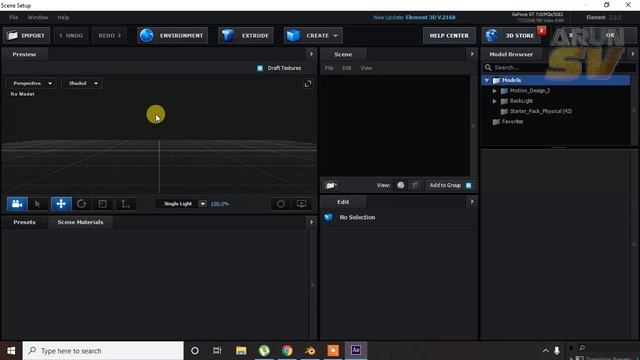
Task: Select the anchor point axis tool
Action: click(x=125, y=204)
